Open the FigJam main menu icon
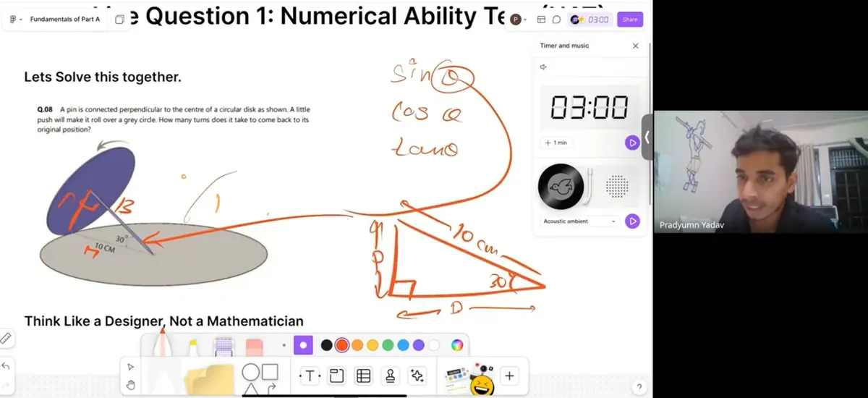868x398 pixels. tap(14, 20)
